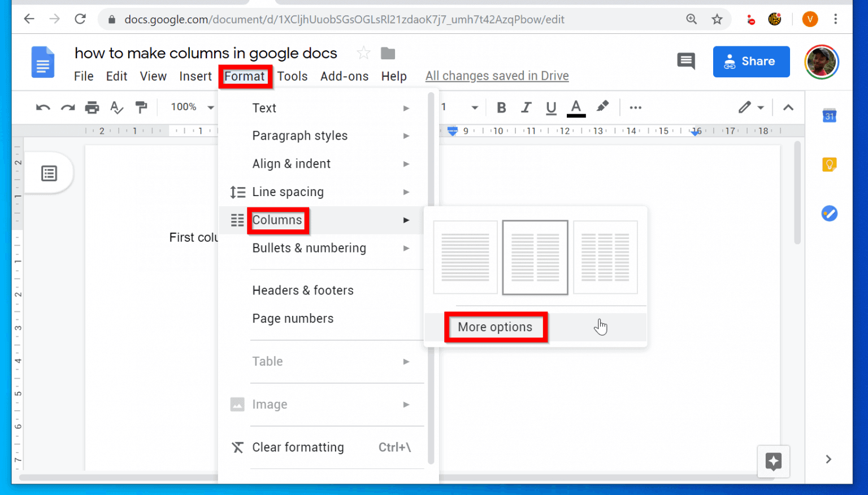Select the two-column layout thumbnail
The image size is (868, 495).
(x=535, y=257)
